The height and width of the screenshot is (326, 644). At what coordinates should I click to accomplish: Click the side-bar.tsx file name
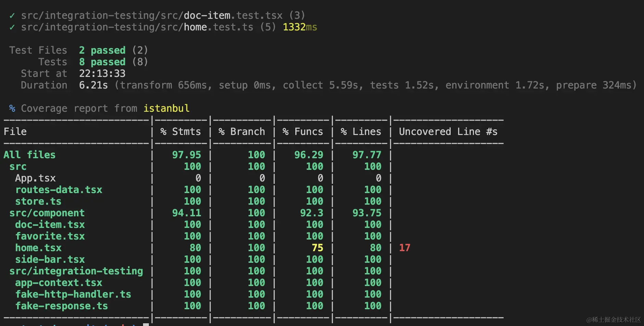pos(50,259)
